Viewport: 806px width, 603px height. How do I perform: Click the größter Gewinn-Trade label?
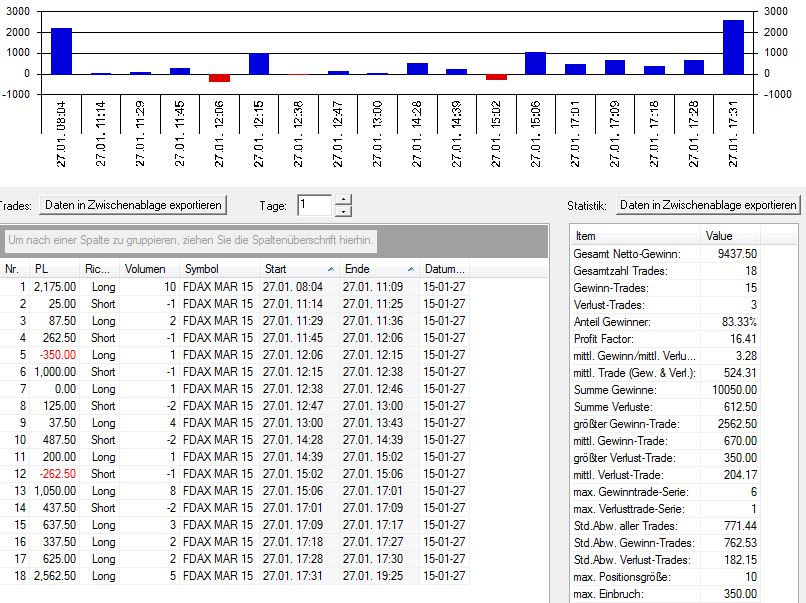point(626,424)
